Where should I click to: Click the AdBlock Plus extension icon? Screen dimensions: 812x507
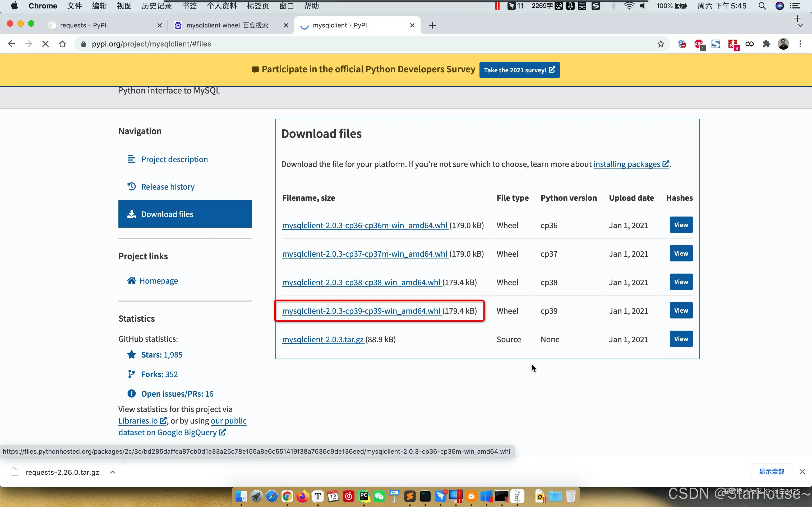coord(699,44)
